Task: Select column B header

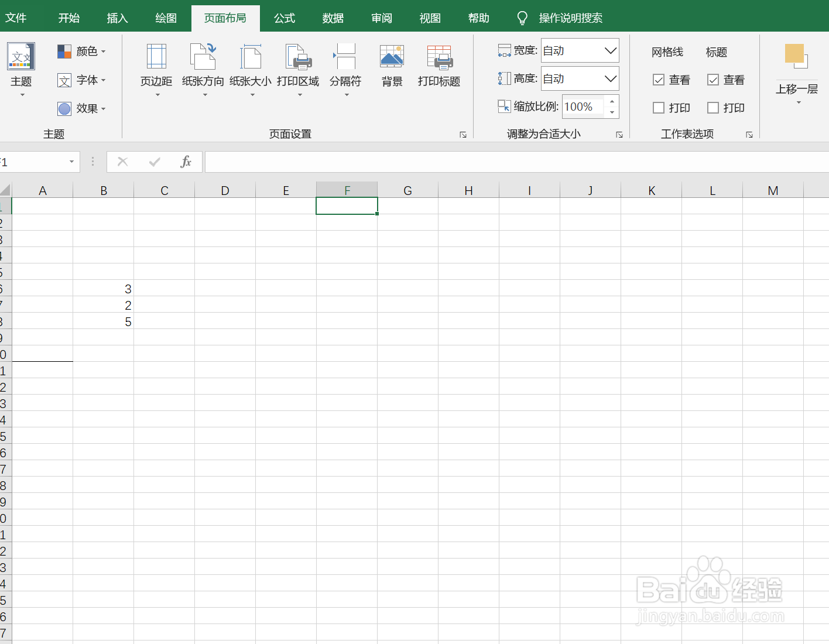Action: (x=104, y=190)
